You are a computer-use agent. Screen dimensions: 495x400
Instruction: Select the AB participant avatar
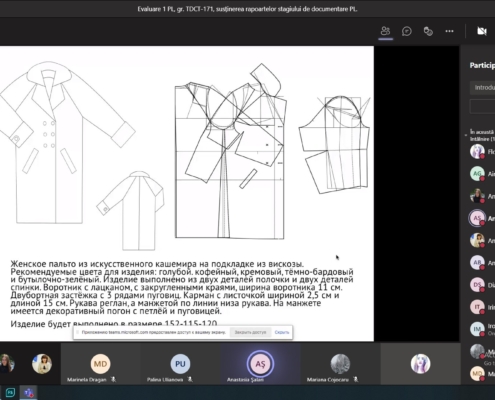[477, 263]
